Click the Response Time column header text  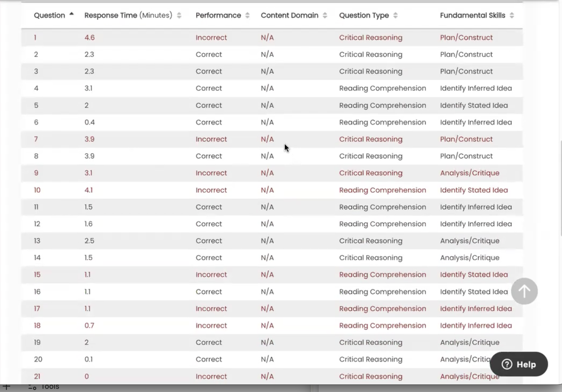click(x=128, y=16)
